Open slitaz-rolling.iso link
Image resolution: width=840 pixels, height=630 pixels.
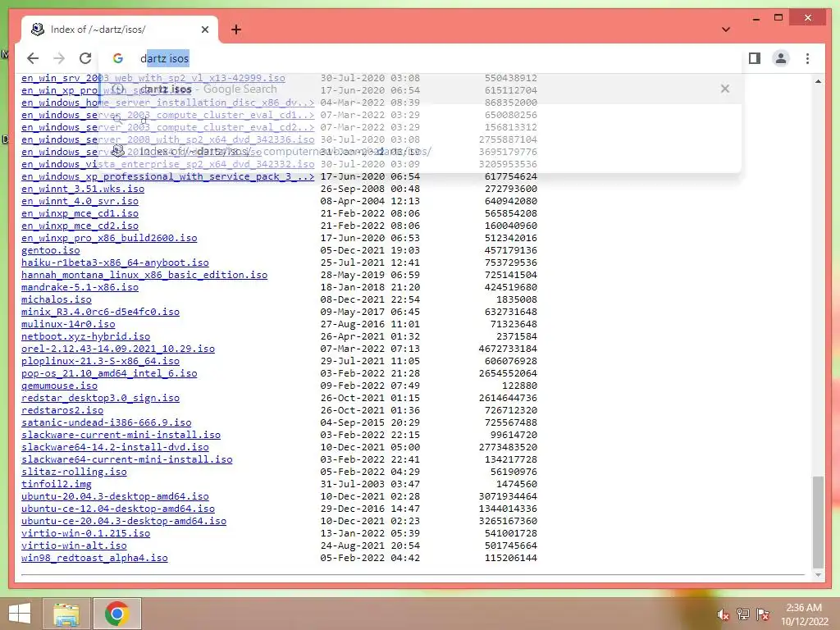click(74, 472)
